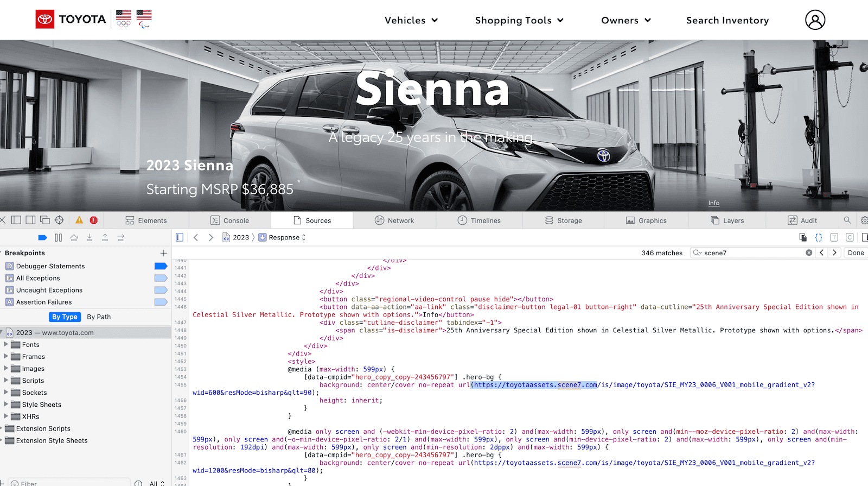Open Web Inspector settings gear
This screenshot has height=486, width=868.
pos(864,220)
